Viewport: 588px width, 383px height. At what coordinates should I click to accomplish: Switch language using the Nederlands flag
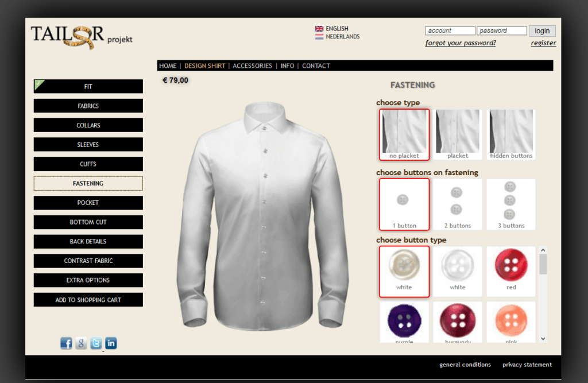(319, 37)
